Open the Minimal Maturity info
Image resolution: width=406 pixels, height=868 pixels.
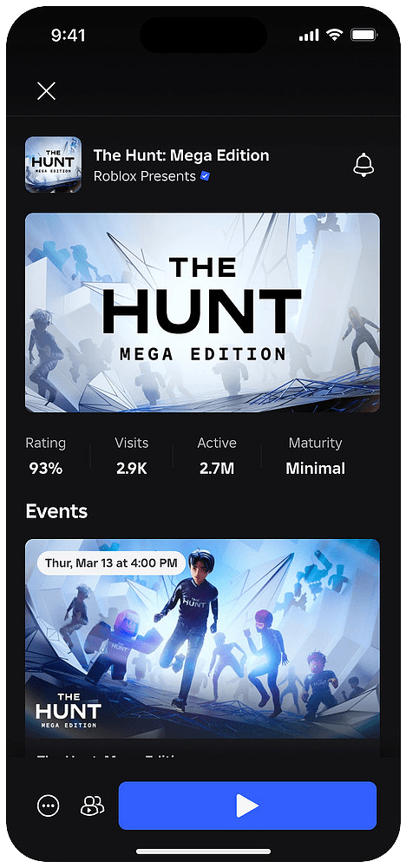coord(315,457)
